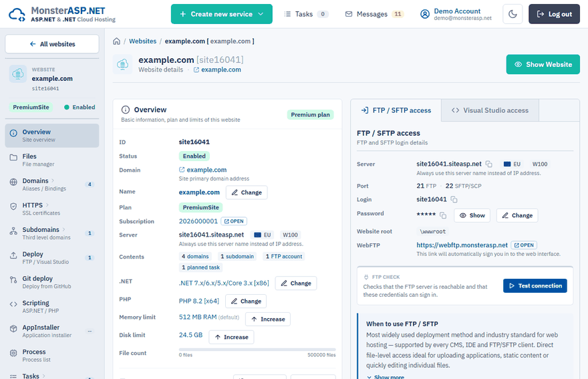
Task: Click the WebFTP OPEN badge
Action: tap(524, 245)
